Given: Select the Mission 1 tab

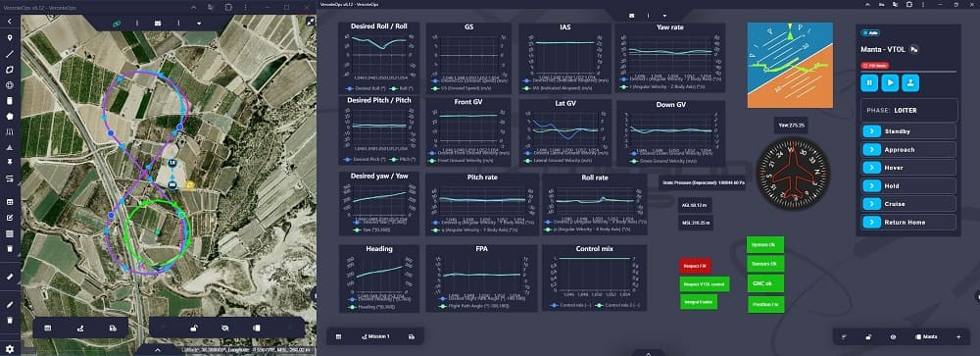Looking at the screenshot, I should (375, 336).
